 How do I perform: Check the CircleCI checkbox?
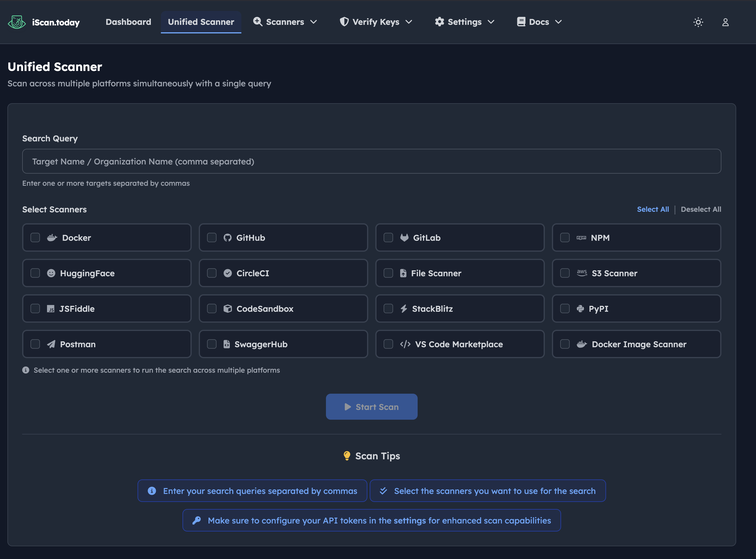click(x=212, y=273)
